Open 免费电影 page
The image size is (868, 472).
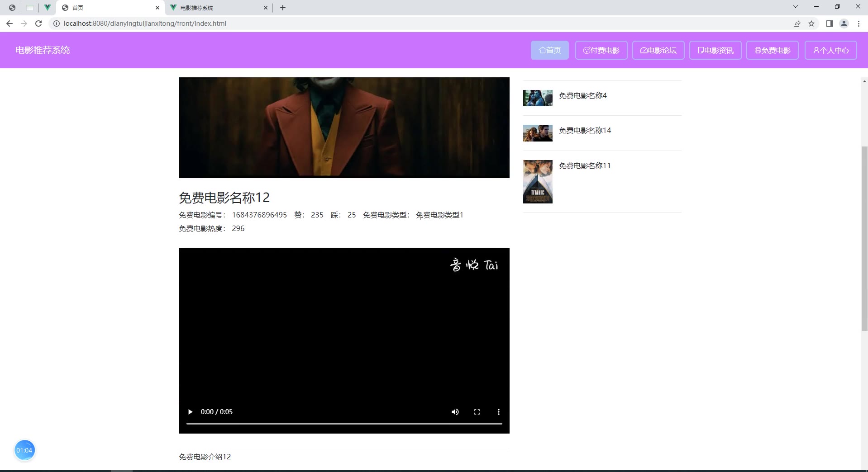click(x=773, y=50)
